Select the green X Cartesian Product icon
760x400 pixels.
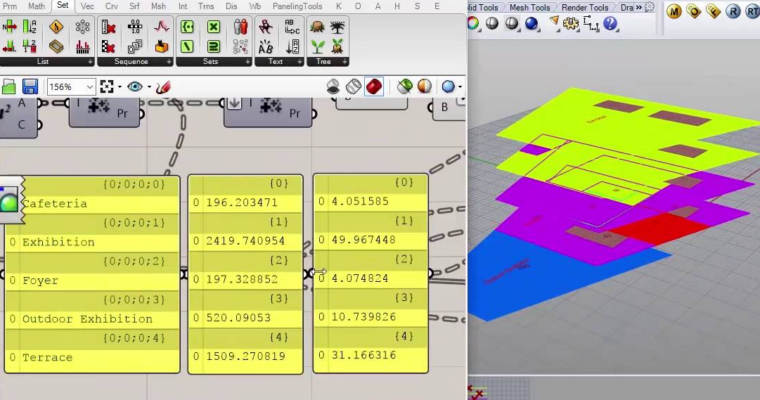[x=213, y=27]
